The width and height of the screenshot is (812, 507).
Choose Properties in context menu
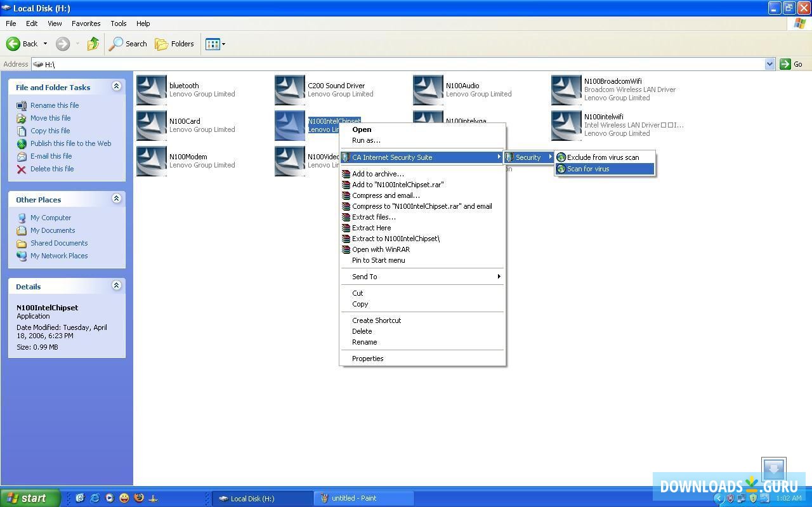(x=422, y=359)
